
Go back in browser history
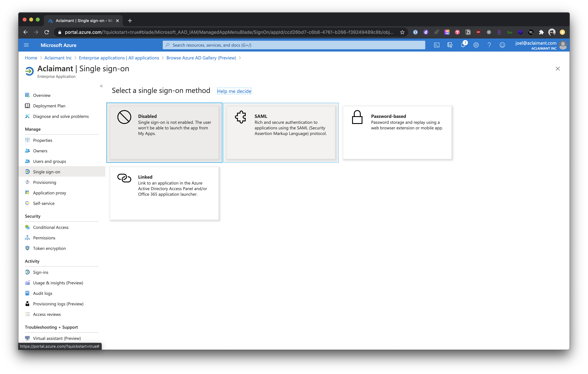[x=26, y=32]
